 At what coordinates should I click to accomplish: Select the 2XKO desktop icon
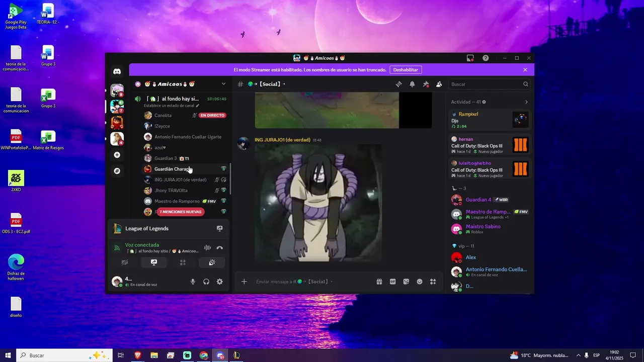(16, 181)
